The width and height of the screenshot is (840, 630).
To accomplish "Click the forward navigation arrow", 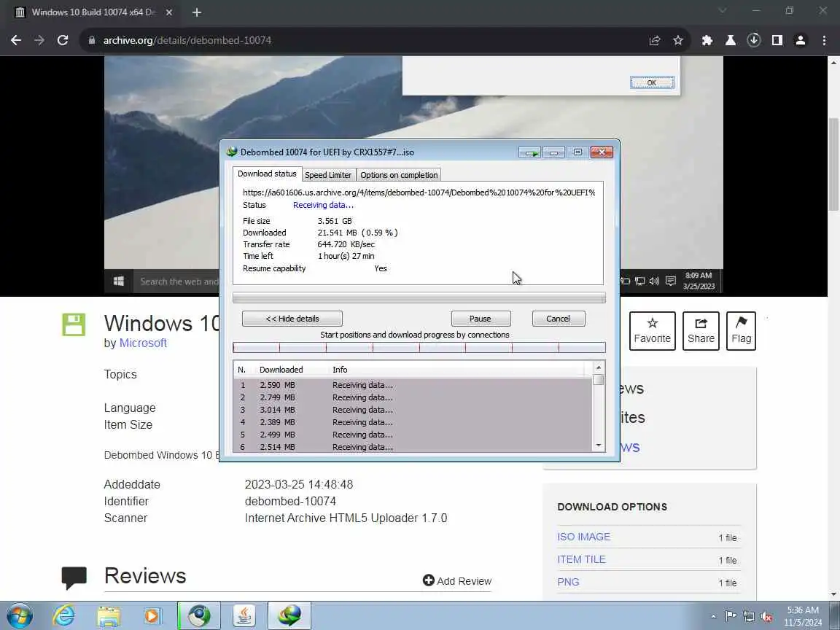I will click(39, 40).
